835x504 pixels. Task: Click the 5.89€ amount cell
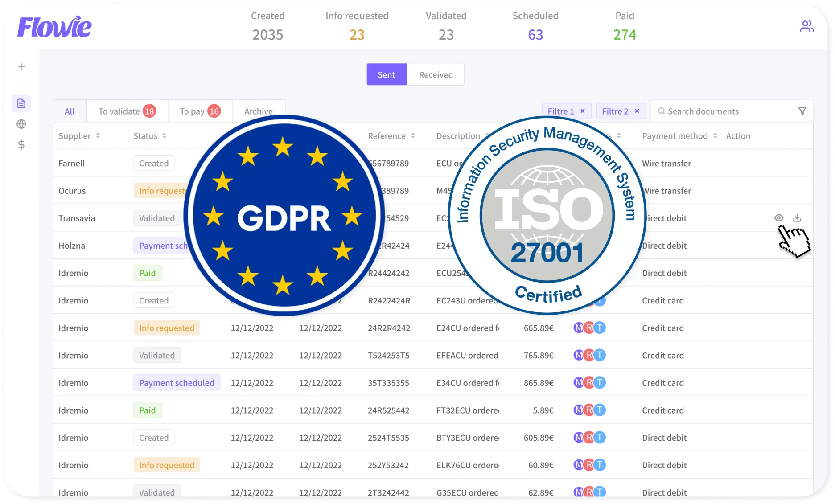(x=543, y=410)
